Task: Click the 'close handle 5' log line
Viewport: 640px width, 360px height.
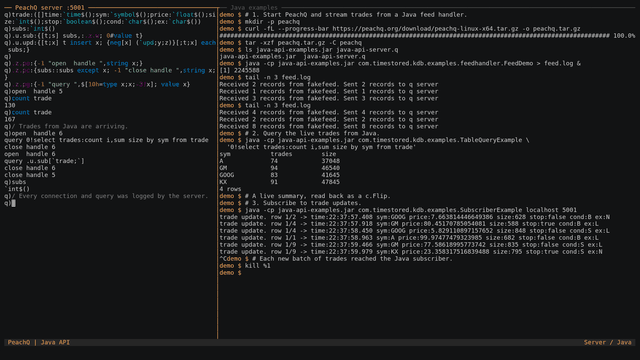Action: [30, 175]
